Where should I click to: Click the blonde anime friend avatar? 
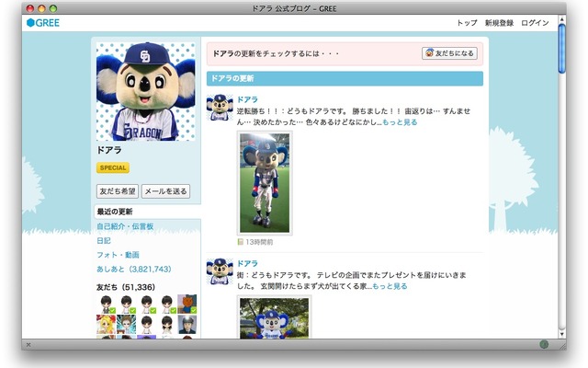[107, 325]
